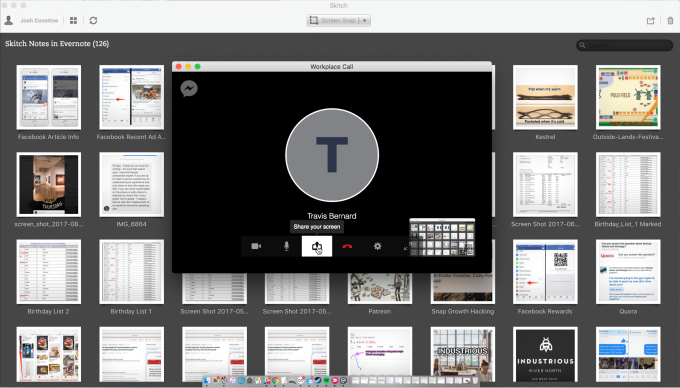
Task: Open the Snap Growth Hacking thumbnail
Action: tap(463, 288)
